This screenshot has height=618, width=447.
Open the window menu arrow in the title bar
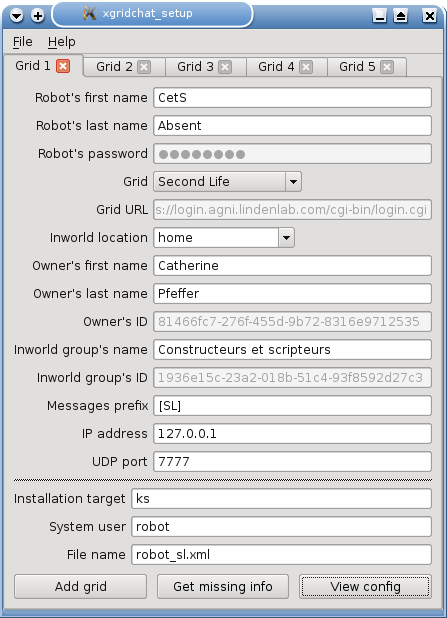point(17,16)
